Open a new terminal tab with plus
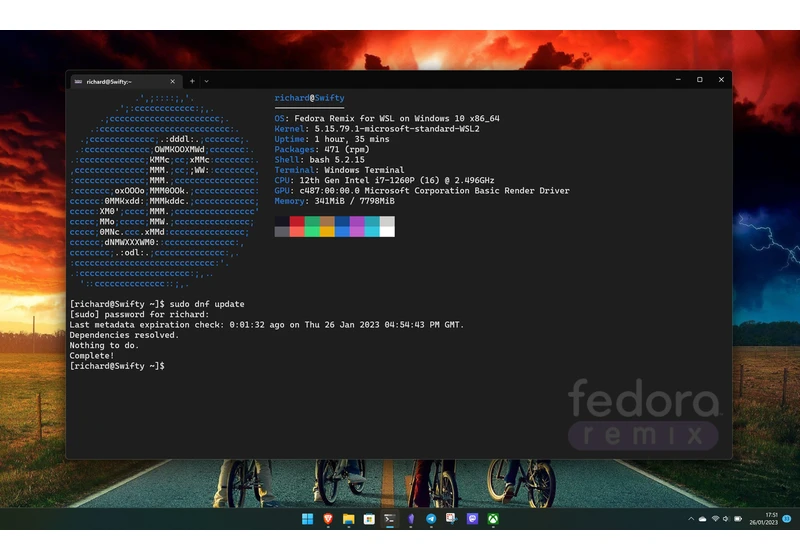 192,81
